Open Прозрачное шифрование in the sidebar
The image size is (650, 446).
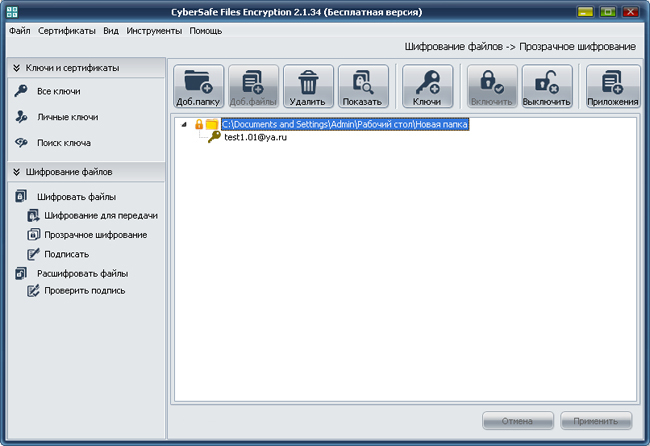point(95,235)
